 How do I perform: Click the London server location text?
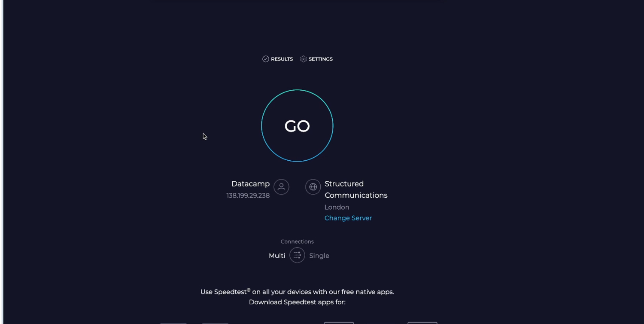click(x=337, y=207)
